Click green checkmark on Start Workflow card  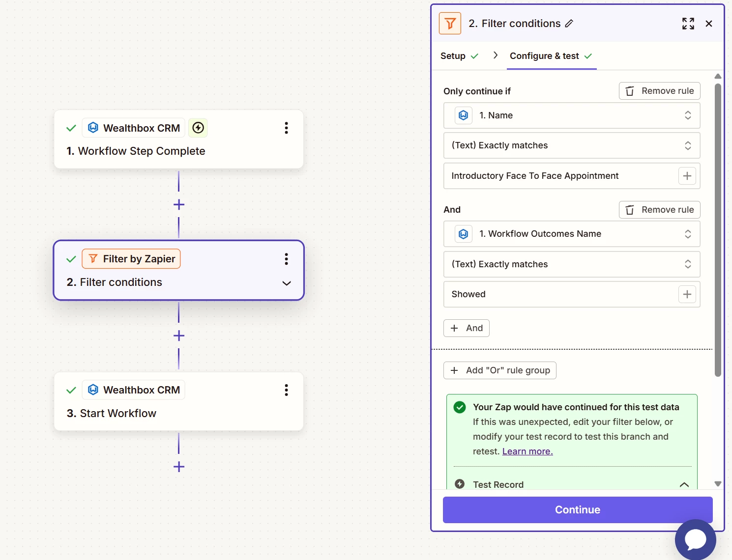click(71, 390)
